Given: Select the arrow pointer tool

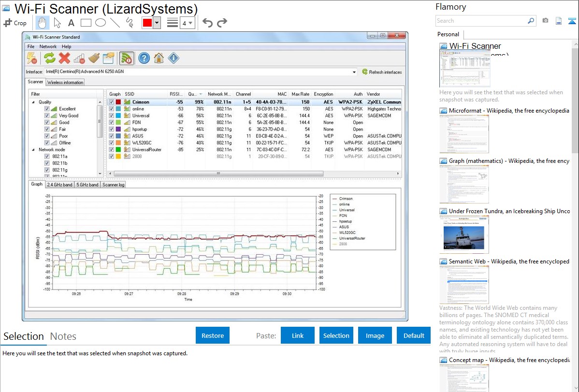Looking at the screenshot, I should [x=57, y=23].
